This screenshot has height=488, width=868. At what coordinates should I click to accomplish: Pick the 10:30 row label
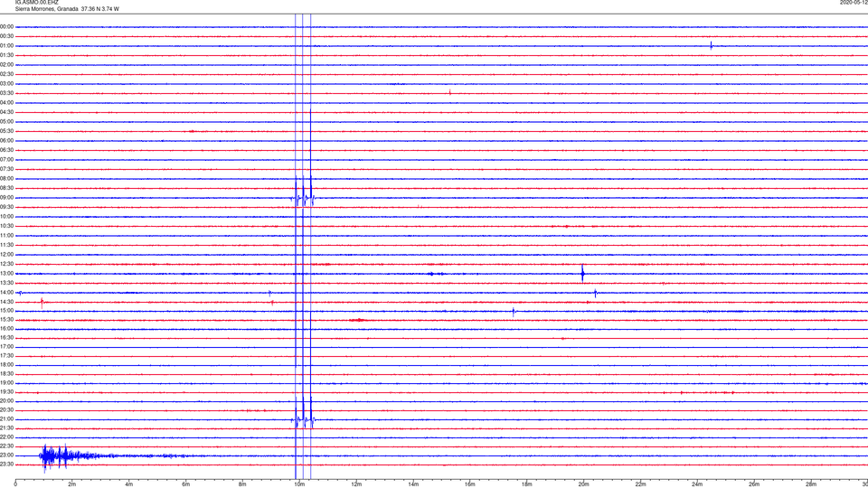click(6, 226)
